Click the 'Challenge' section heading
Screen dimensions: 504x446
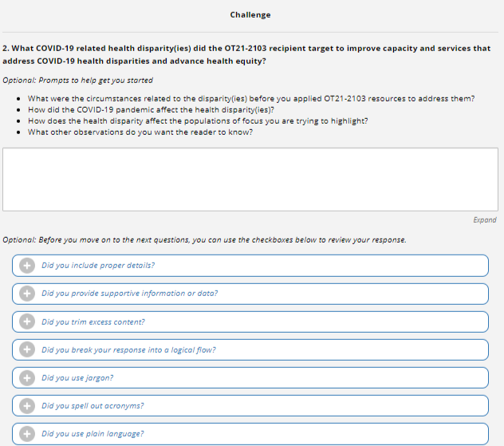250,14
